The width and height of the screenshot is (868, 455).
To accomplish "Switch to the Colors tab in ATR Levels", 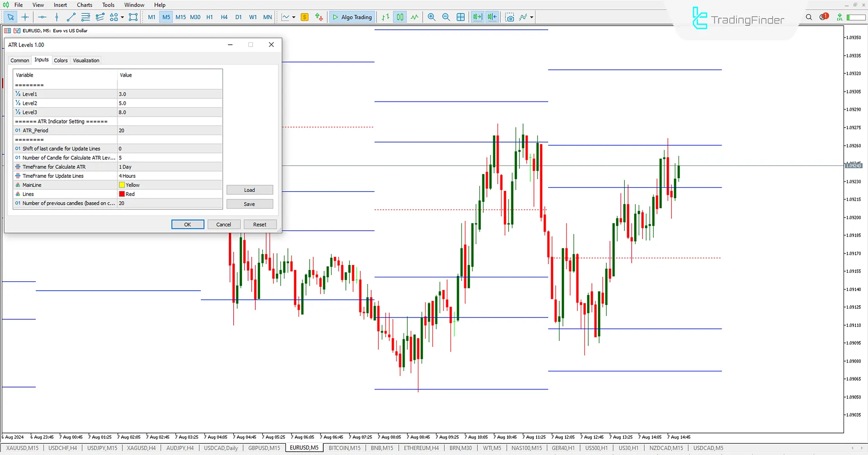I will [61, 60].
